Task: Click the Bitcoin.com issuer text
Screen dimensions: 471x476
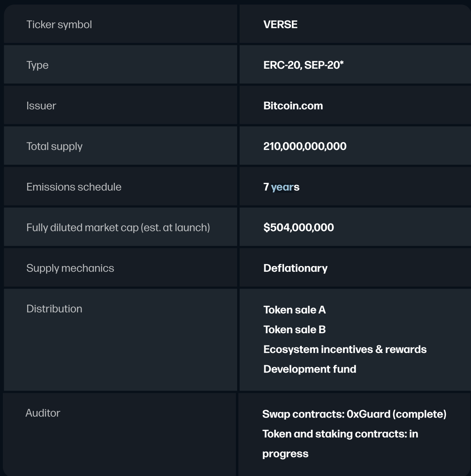Action: click(x=293, y=106)
